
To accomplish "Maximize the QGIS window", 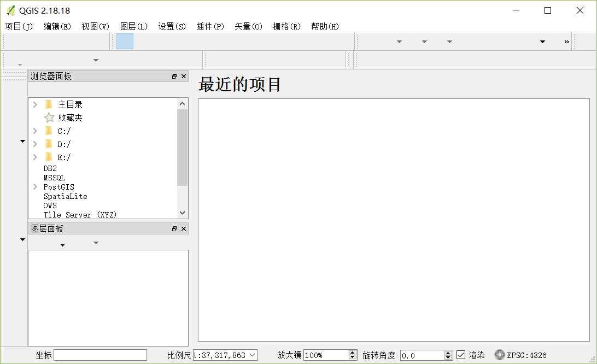I will point(547,10).
